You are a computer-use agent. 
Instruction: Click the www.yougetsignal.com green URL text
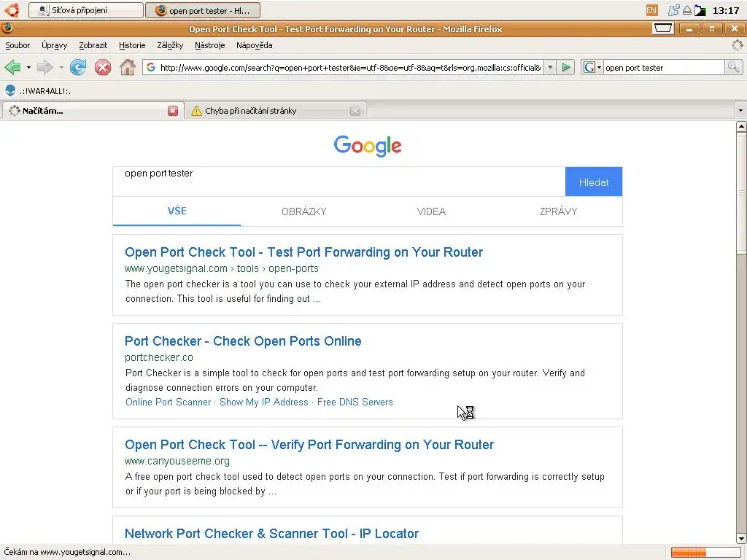(176, 268)
